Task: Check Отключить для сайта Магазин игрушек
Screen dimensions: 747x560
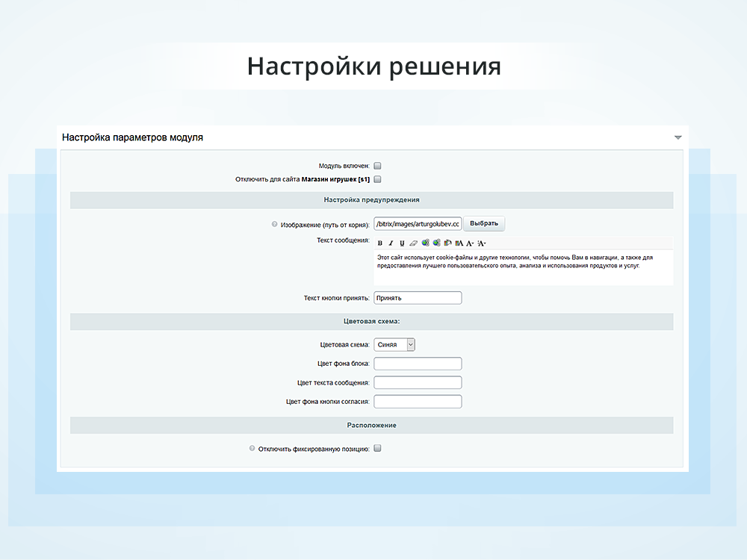Action: pos(377,179)
